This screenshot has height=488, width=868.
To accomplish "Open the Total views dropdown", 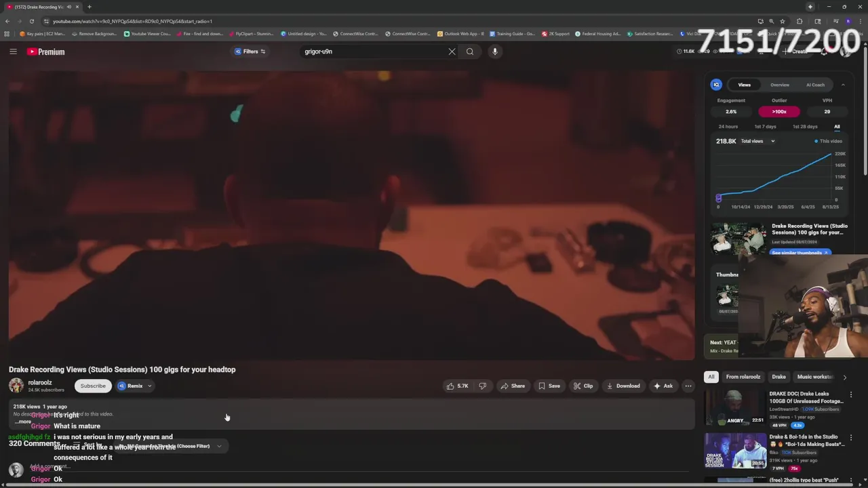I will (x=757, y=141).
